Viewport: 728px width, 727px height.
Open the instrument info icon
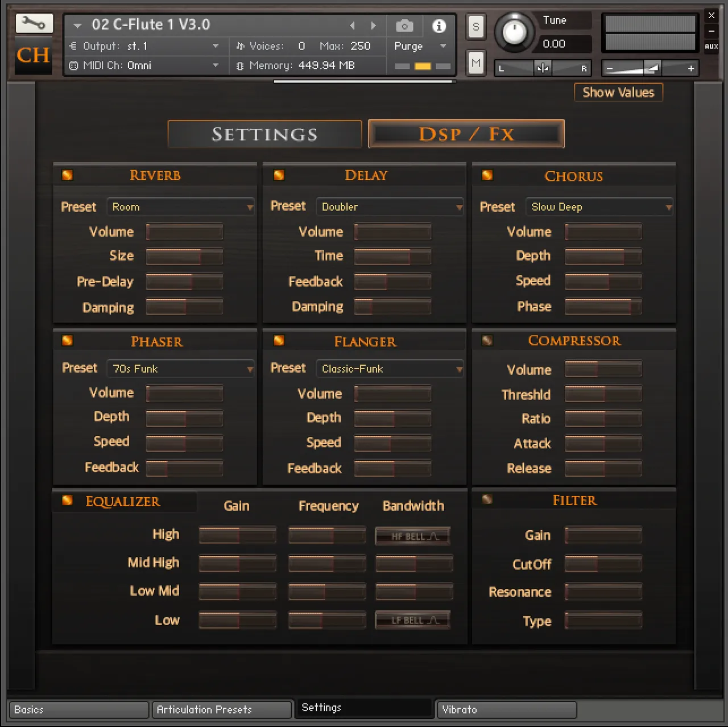pos(439,26)
